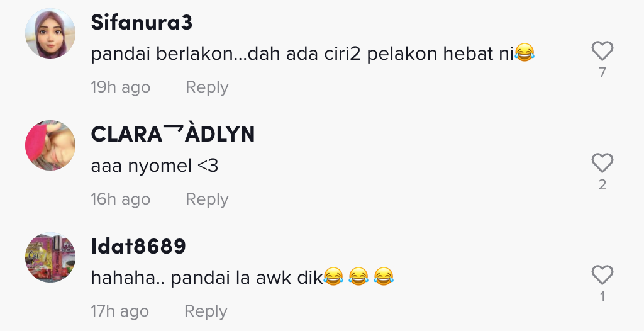The image size is (644, 331).
Task: Visit the Sifanura3 username link
Action: click(x=142, y=22)
